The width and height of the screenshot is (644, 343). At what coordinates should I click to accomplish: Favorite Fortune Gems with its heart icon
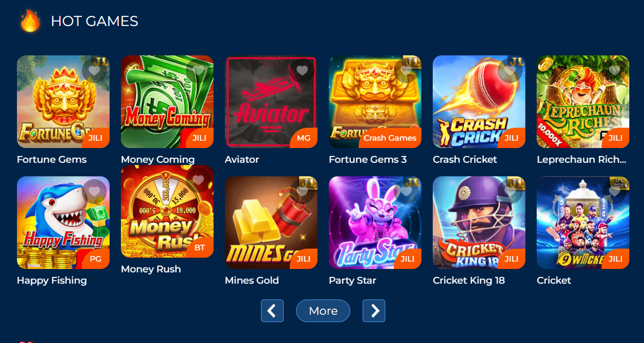click(94, 71)
